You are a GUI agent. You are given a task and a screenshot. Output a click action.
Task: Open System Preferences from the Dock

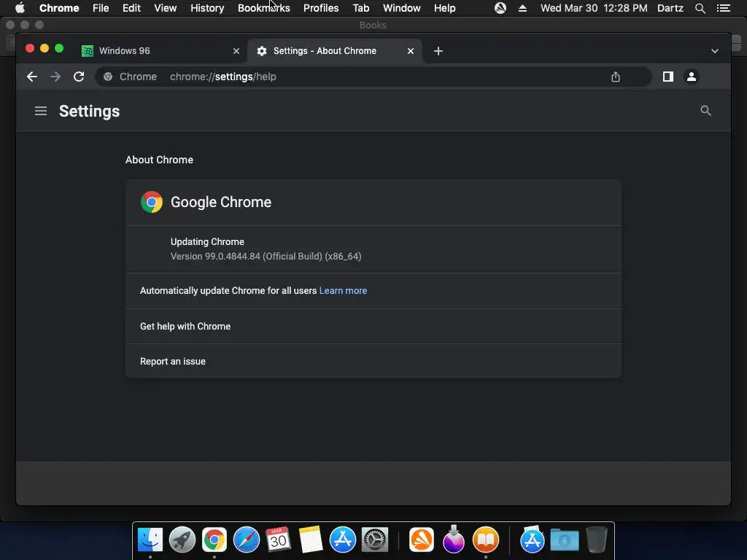pyautogui.click(x=375, y=540)
